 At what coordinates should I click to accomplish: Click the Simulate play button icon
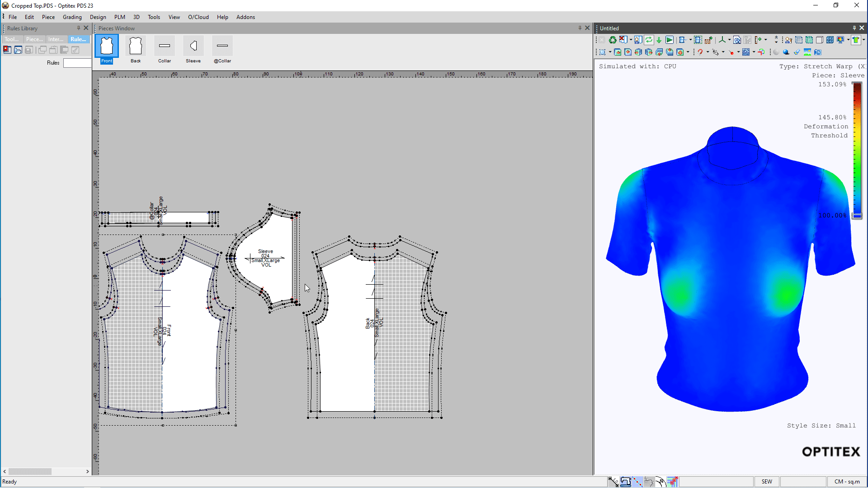670,40
